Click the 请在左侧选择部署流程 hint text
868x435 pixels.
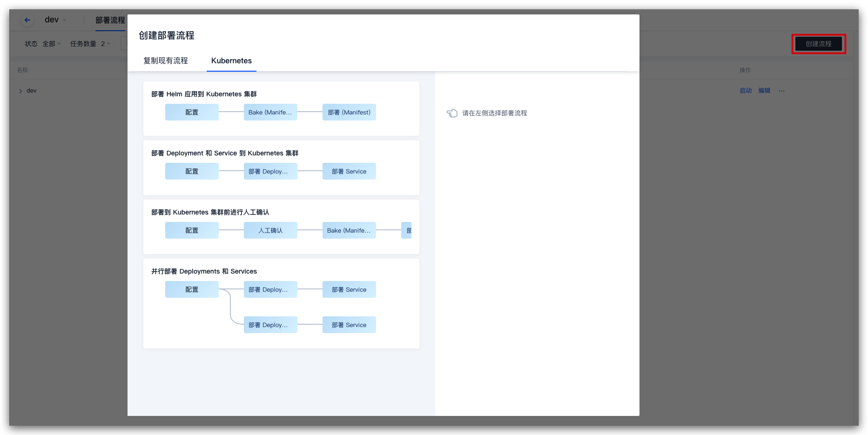point(495,113)
